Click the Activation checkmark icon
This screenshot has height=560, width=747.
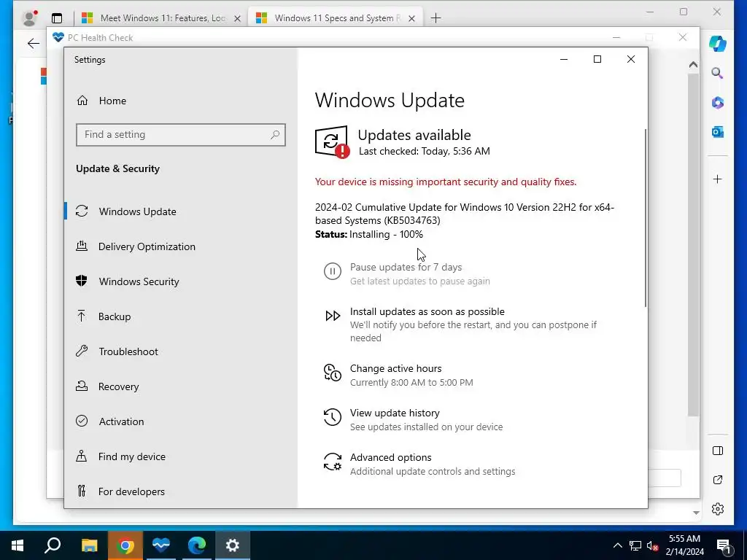tap(82, 421)
